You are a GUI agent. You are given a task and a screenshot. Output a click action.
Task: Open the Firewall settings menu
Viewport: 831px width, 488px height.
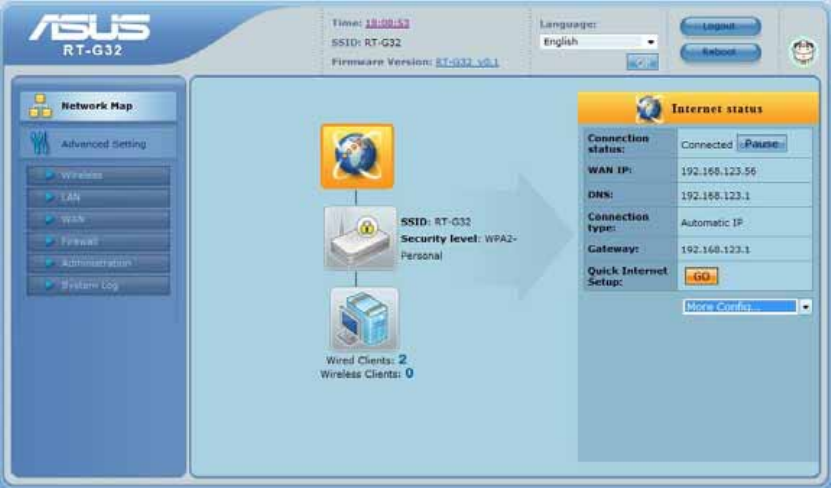pyautogui.click(x=99, y=241)
